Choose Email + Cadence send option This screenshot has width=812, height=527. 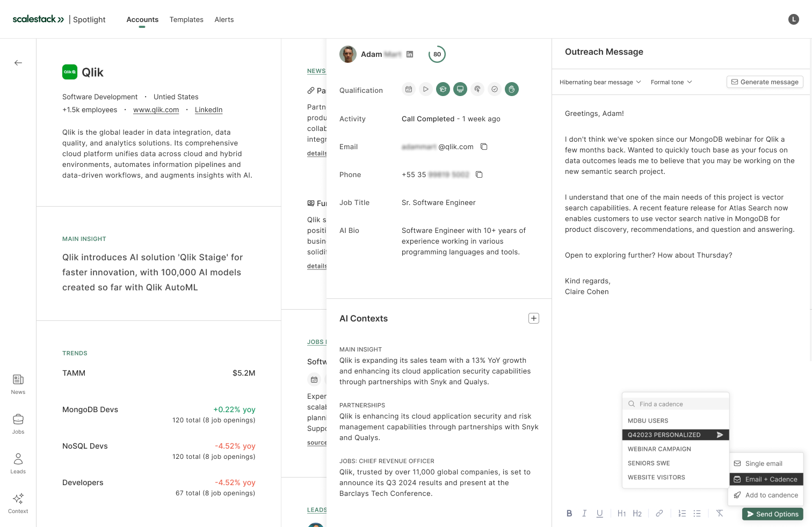coord(766,479)
